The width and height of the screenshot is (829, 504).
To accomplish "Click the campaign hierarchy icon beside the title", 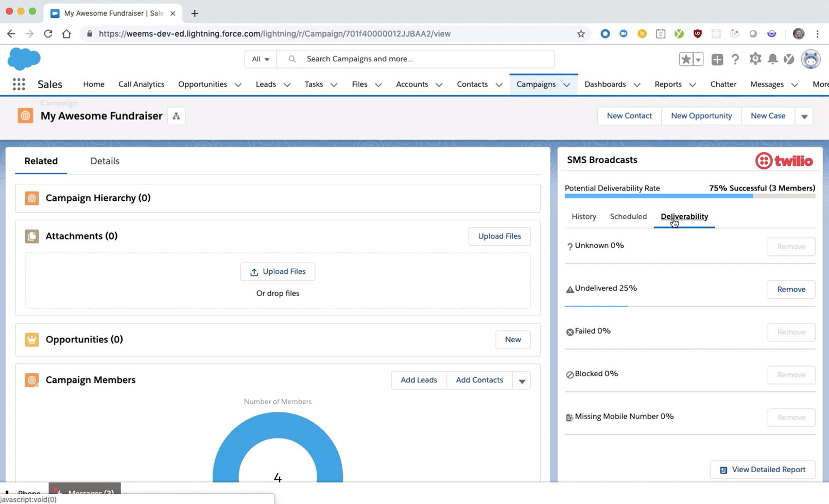I will coord(176,116).
